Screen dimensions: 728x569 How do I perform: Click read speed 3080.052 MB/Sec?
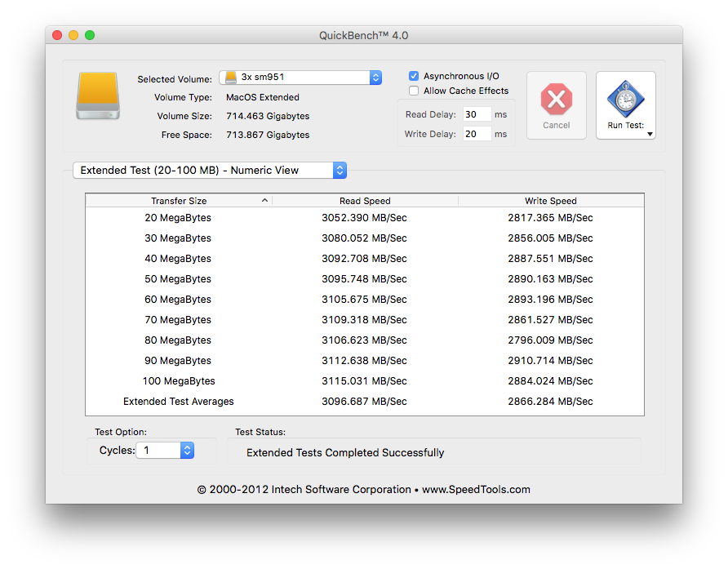(365, 238)
